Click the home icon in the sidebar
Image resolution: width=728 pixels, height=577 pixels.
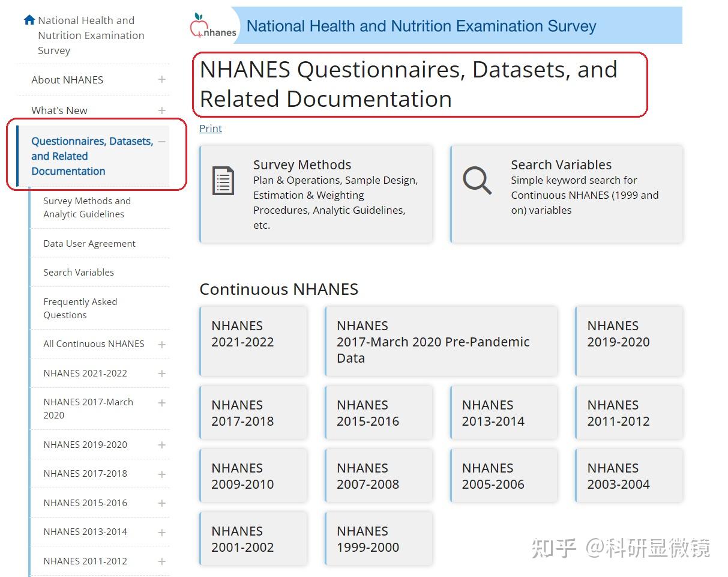(29, 19)
